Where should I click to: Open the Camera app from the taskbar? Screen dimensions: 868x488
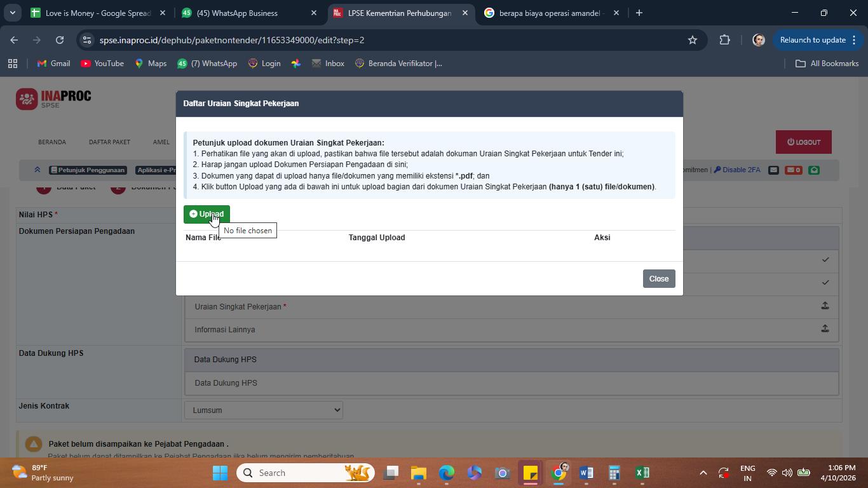tap(503, 473)
